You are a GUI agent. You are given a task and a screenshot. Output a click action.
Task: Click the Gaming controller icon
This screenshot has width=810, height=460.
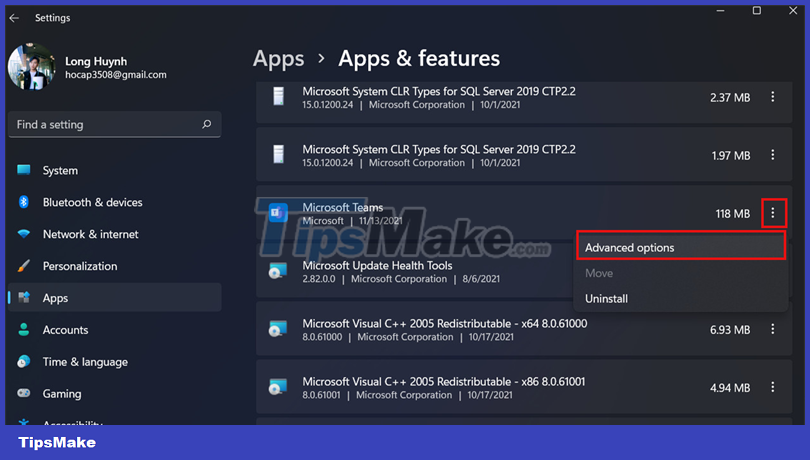[24, 393]
